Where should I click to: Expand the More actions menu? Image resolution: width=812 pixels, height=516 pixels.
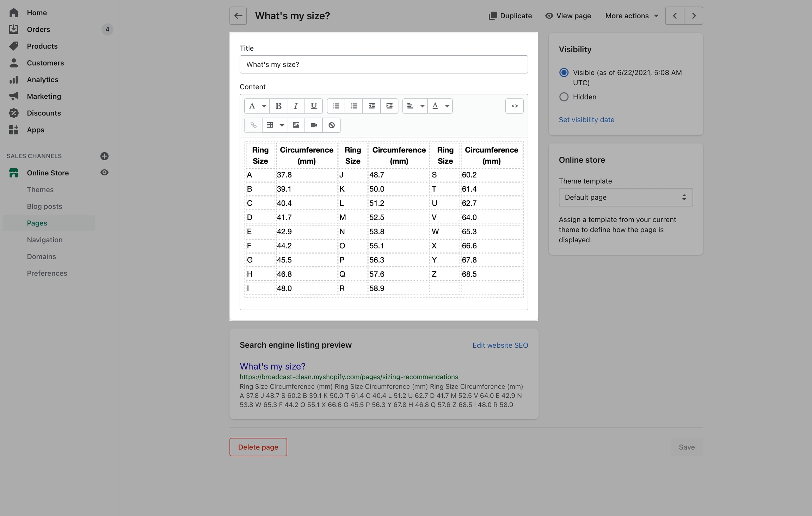point(632,16)
